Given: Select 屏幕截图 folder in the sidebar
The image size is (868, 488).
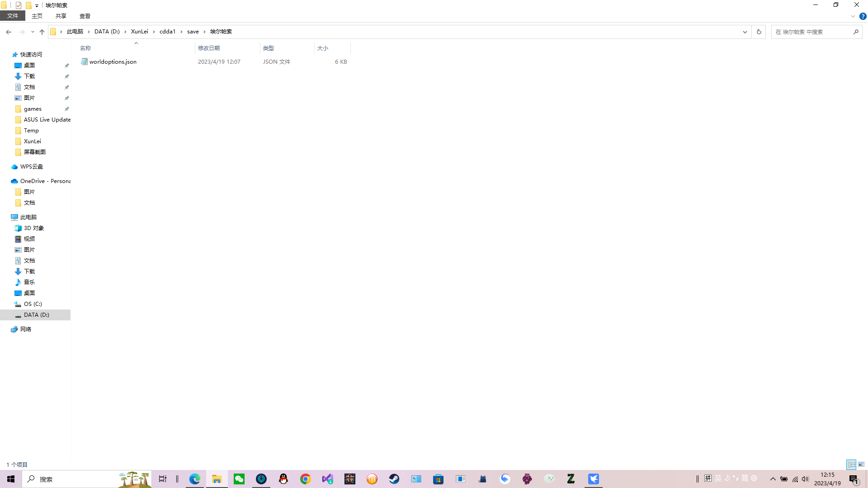Looking at the screenshot, I should (35, 152).
